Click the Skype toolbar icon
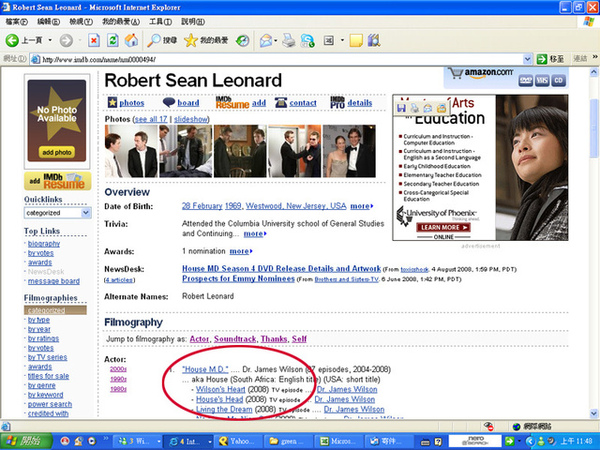 tap(307, 40)
